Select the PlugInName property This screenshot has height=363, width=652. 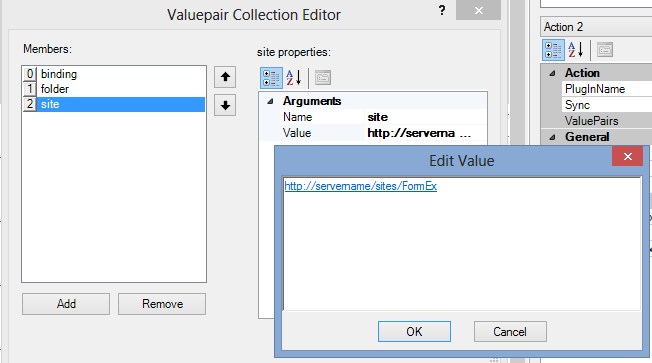click(x=595, y=89)
